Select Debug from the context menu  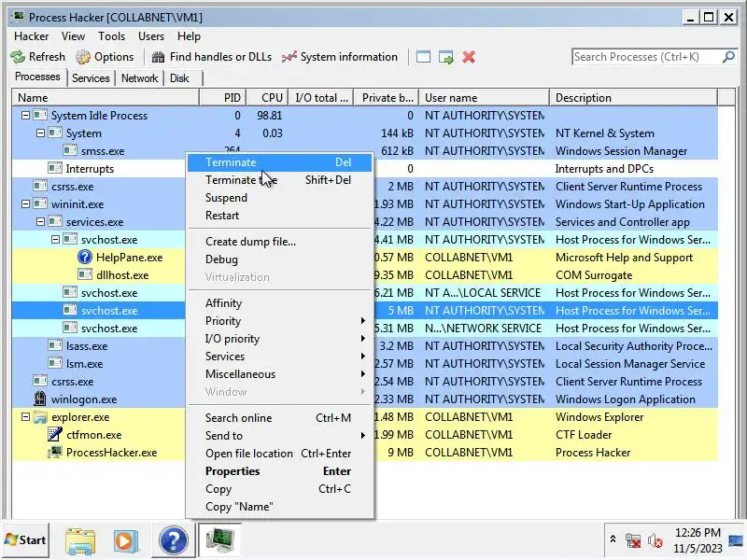tap(279, 259)
